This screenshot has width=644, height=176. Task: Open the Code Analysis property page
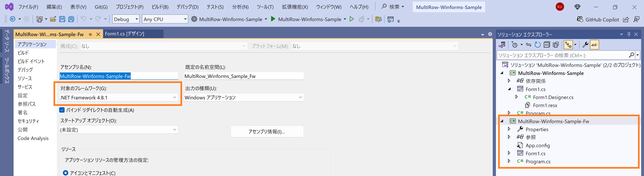[x=33, y=138]
